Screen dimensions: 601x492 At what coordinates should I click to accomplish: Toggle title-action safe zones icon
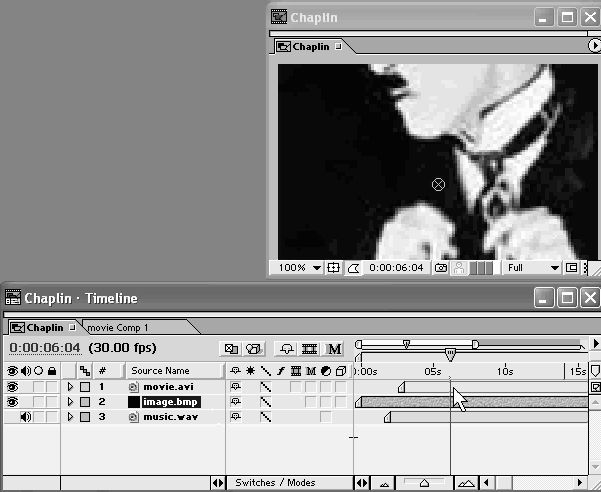click(x=334, y=268)
